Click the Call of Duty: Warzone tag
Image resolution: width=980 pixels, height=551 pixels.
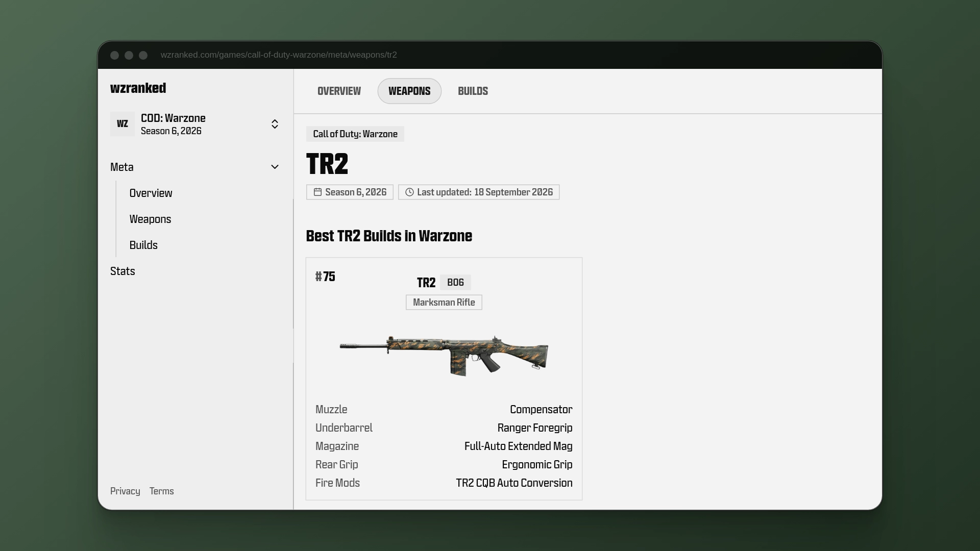point(355,134)
